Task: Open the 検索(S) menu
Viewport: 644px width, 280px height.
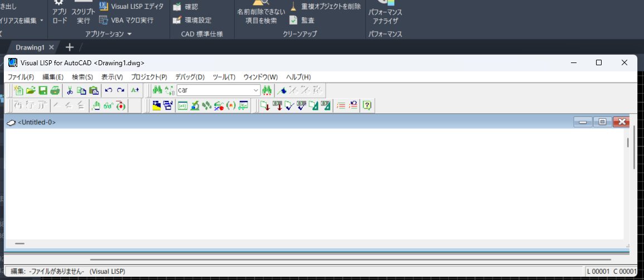Action: coord(82,77)
